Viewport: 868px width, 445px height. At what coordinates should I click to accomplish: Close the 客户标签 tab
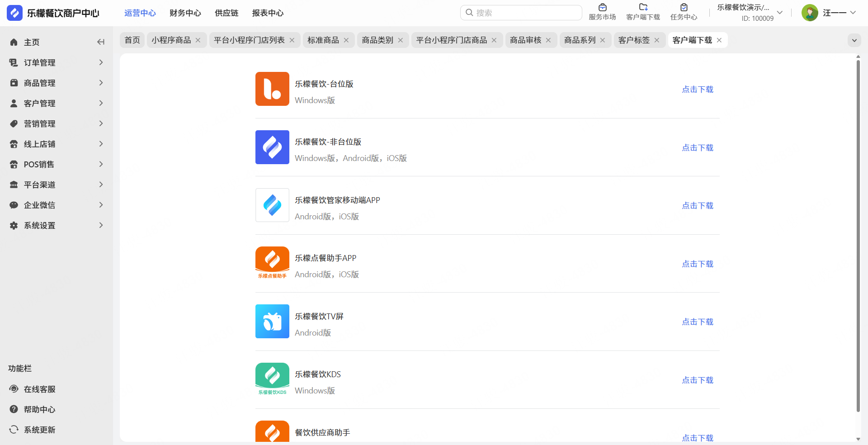point(657,40)
